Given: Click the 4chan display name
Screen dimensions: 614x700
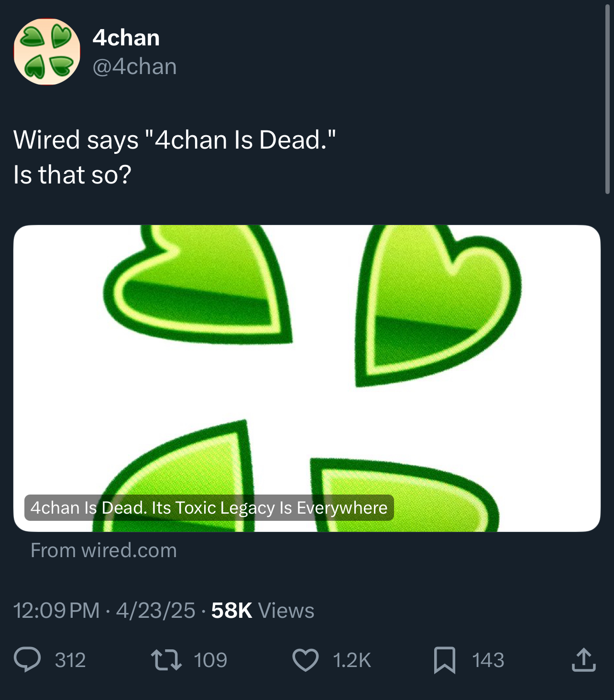Looking at the screenshot, I should pyautogui.click(x=126, y=38).
